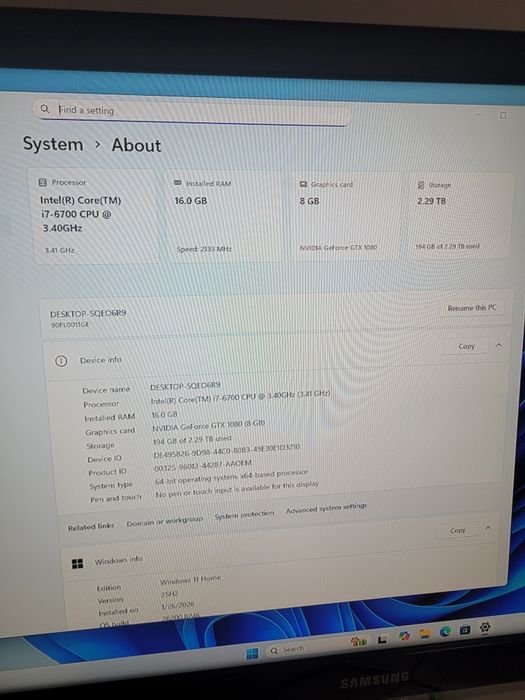This screenshot has height=700, width=525.
Task: Click the 2.29 TB value on the Storage card
Action: tap(431, 201)
